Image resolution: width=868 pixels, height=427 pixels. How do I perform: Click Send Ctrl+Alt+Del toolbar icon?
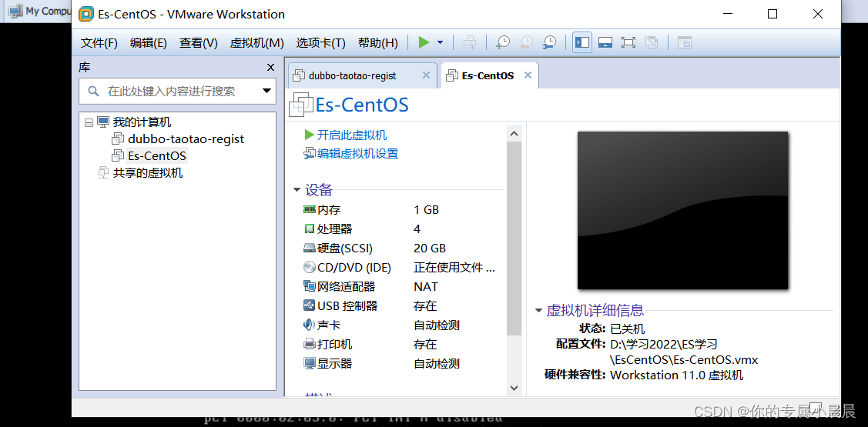[470, 42]
